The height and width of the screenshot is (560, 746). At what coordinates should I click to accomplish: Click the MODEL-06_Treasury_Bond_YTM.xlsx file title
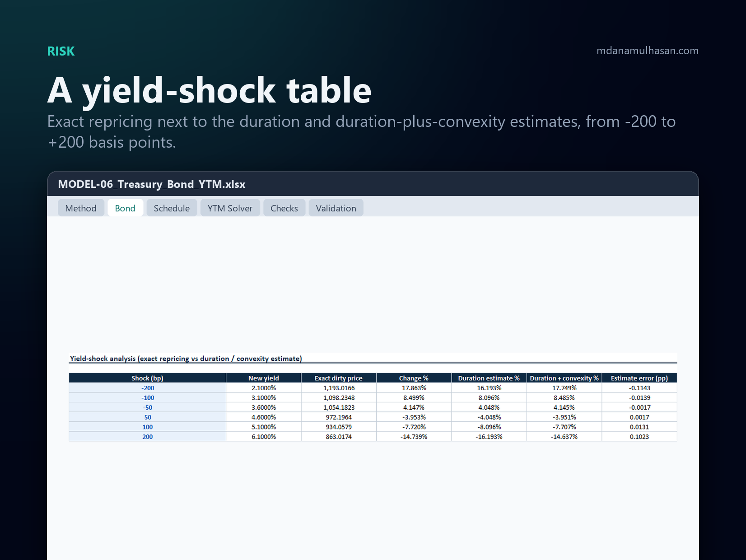[152, 184]
